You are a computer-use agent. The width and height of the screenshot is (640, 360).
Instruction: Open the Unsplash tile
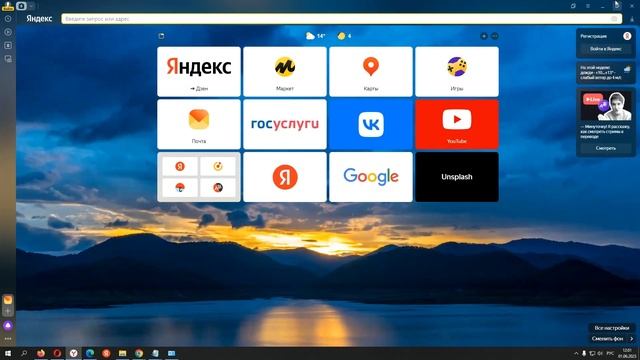(x=457, y=177)
